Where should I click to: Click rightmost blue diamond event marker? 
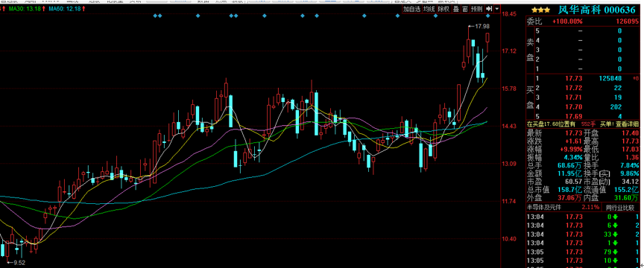(488, 16)
